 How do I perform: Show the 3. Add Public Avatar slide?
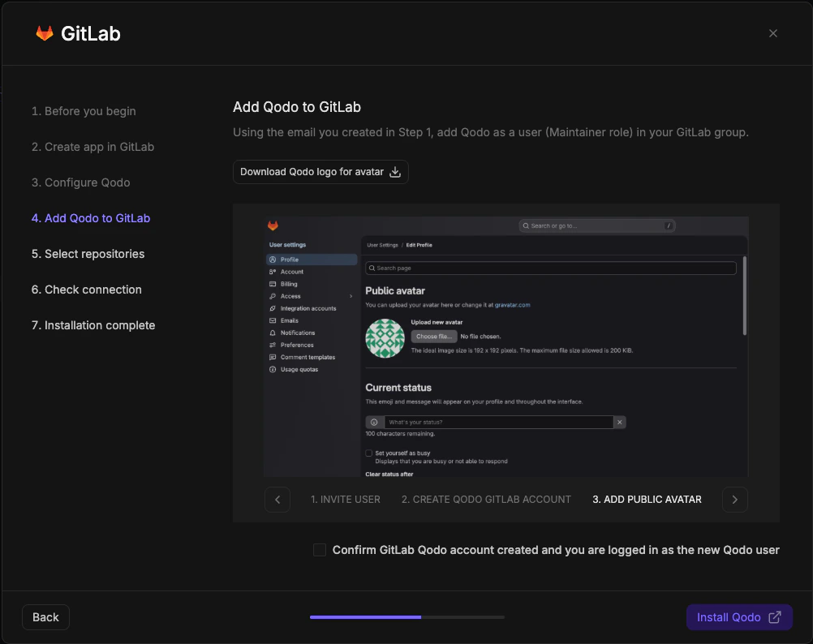pos(647,500)
